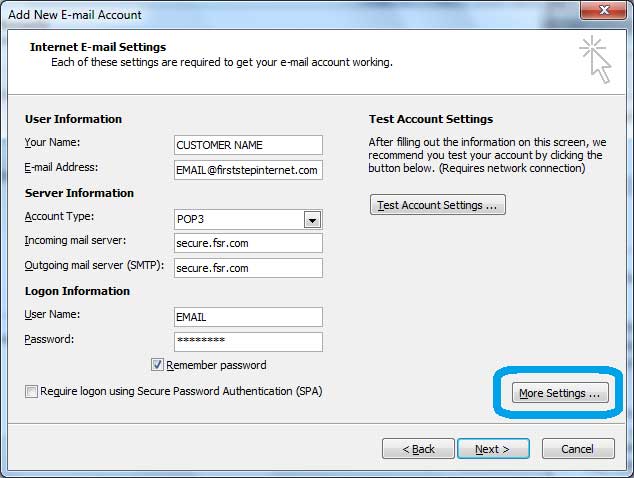This screenshot has width=634, height=478.
Task: Open More Settings
Action: 560,393
